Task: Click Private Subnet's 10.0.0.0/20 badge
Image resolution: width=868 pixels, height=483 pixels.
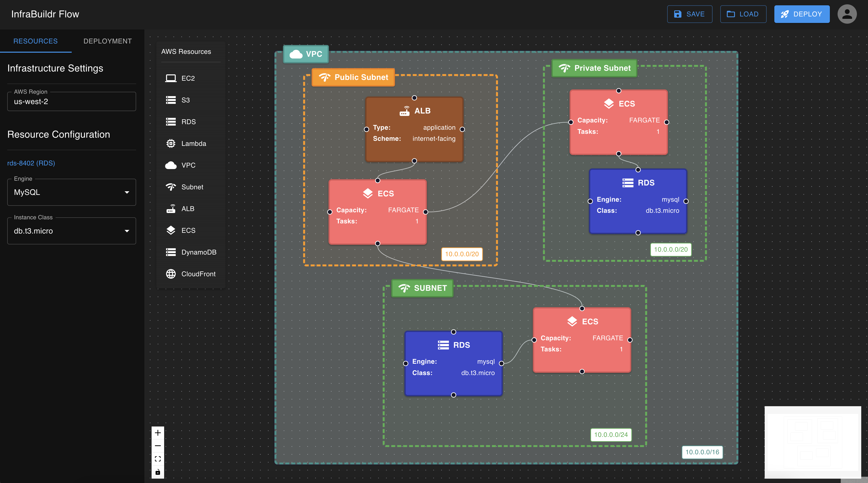Action: pos(671,249)
